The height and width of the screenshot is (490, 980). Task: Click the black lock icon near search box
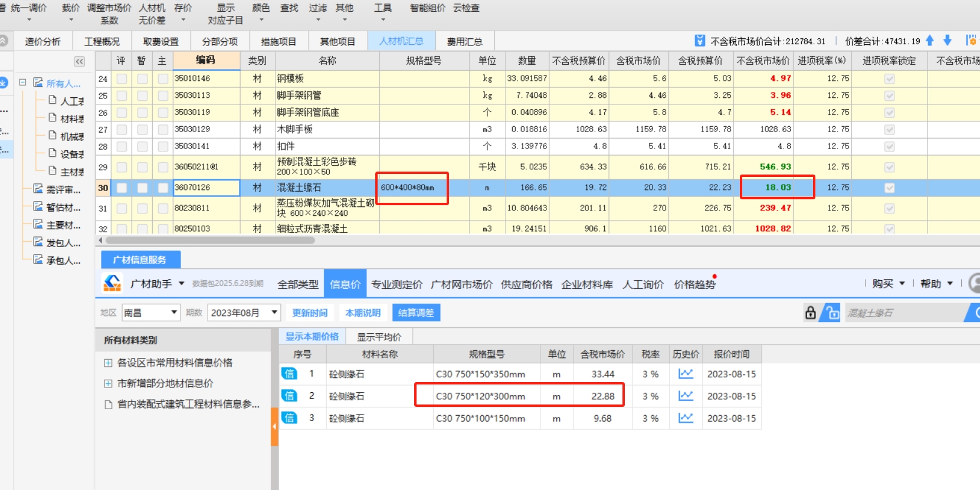pos(811,313)
